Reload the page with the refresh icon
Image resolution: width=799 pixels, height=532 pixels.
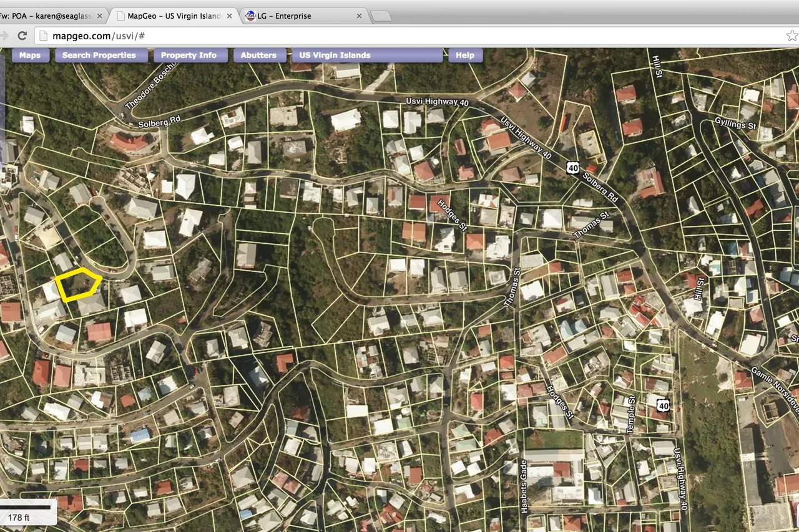22,36
